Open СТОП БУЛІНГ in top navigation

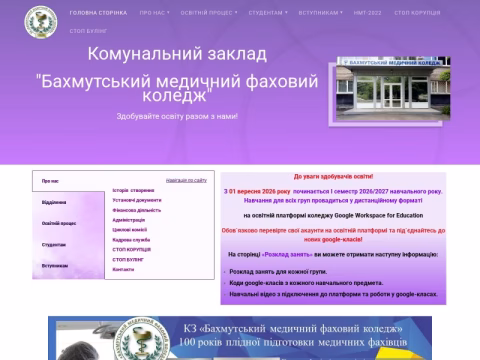tap(88, 31)
